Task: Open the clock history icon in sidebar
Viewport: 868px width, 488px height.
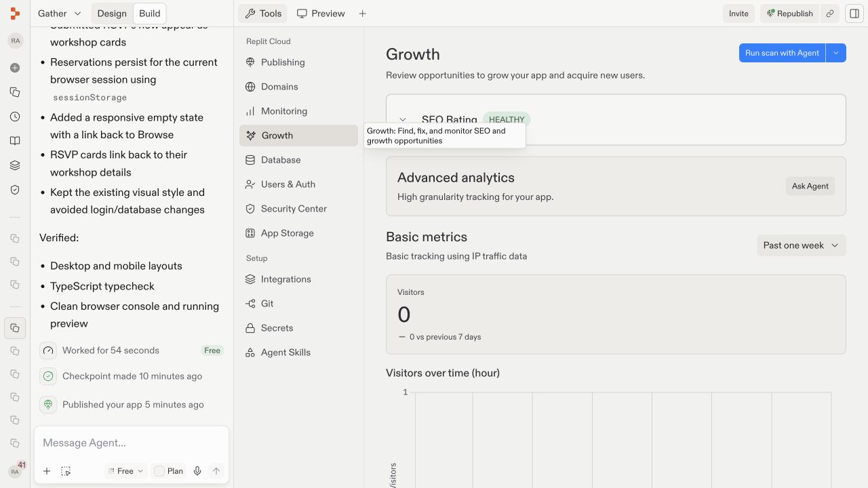Action: [x=15, y=117]
